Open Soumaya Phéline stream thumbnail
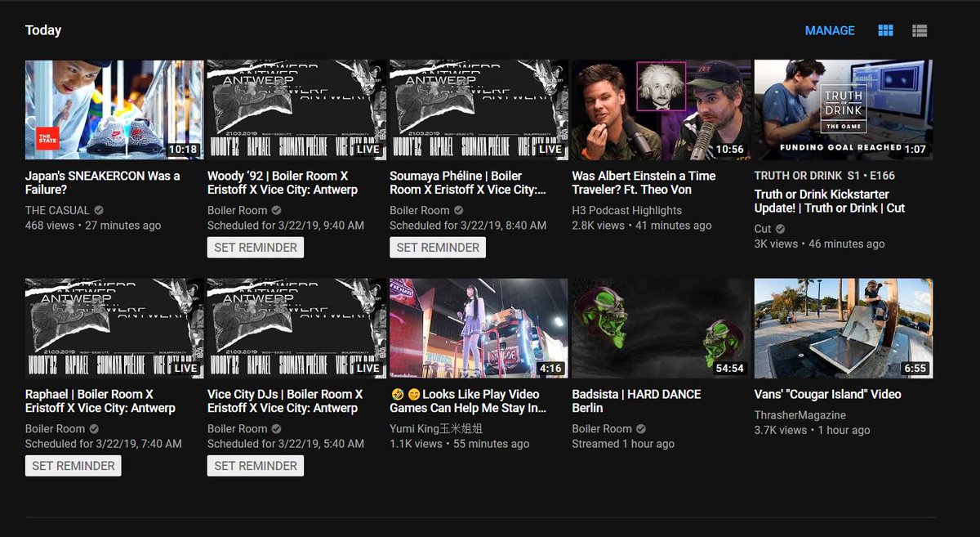The height and width of the screenshot is (537, 980). tap(479, 110)
